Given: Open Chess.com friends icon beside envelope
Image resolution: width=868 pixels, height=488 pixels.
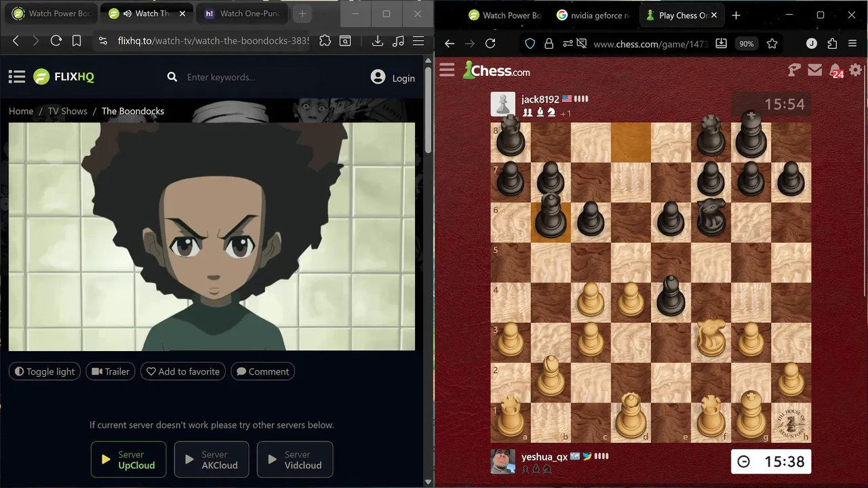Looking at the screenshot, I should (x=794, y=70).
